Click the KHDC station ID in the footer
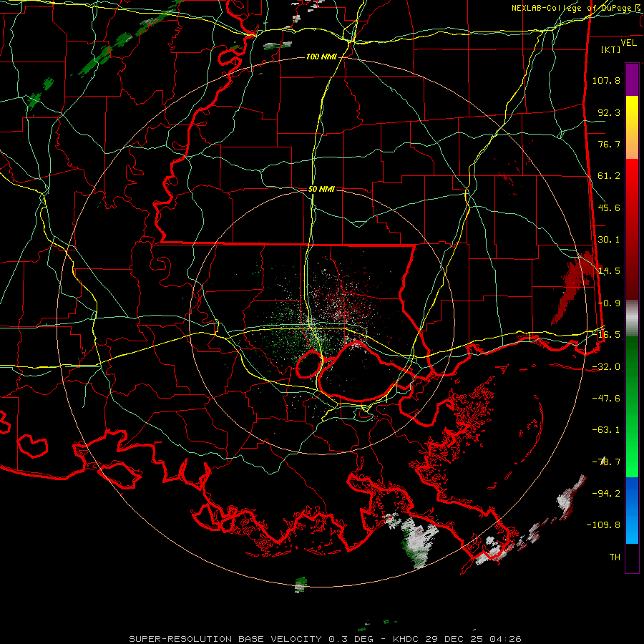This screenshot has width=644, height=644. coord(406,639)
